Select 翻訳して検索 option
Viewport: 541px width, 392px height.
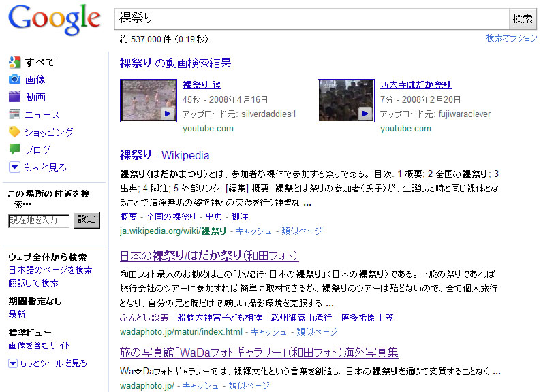[x=33, y=283]
